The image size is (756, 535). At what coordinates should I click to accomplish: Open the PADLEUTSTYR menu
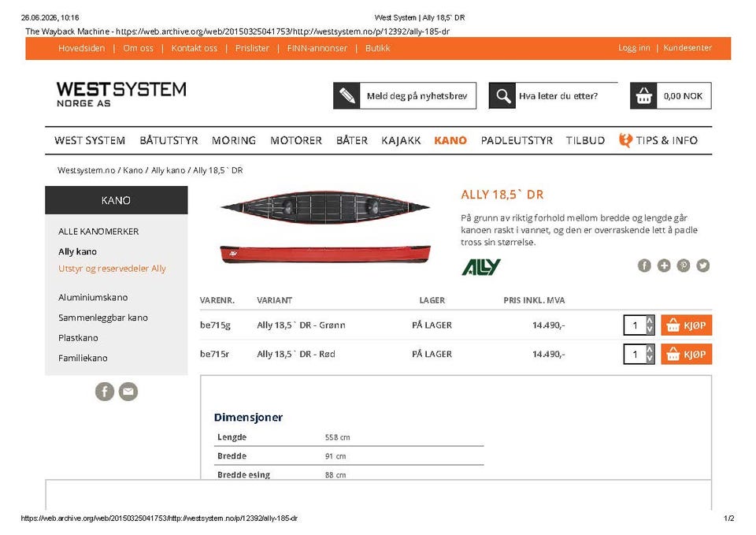(x=517, y=140)
